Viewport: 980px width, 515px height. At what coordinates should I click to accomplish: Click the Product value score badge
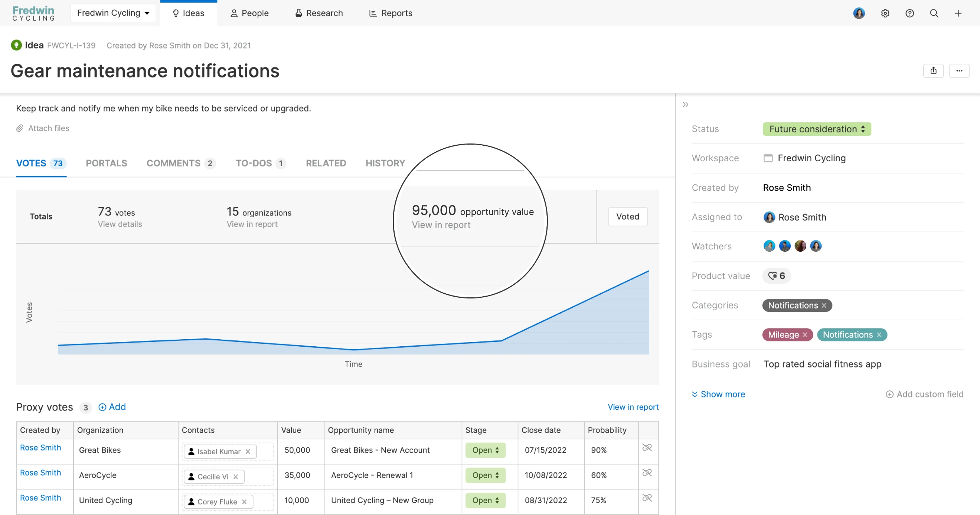pos(776,275)
